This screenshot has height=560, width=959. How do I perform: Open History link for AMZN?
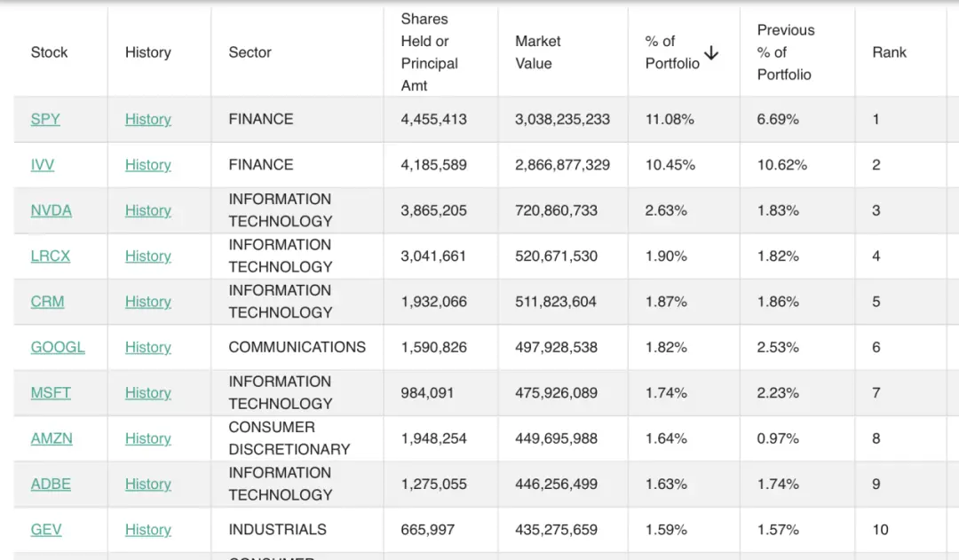(147, 438)
